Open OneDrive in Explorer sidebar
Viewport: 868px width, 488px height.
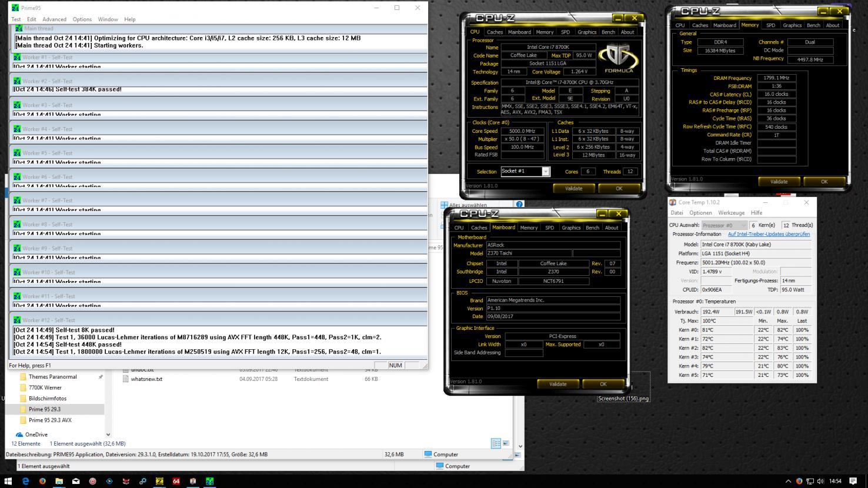(36, 434)
